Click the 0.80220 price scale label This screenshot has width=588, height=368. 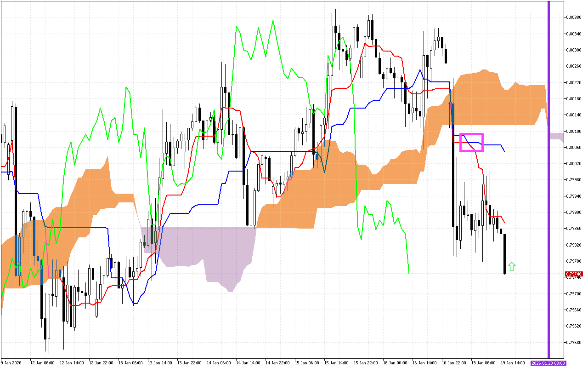pyautogui.click(x=574, y=83)
